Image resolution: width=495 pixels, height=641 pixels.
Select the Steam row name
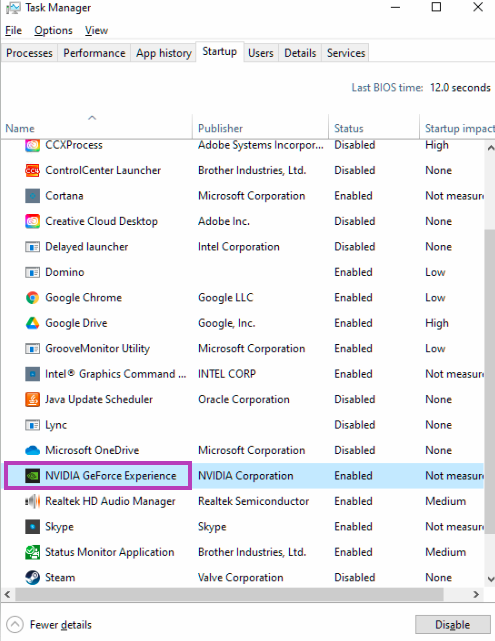pyautogui.click(x=60, y=578)
